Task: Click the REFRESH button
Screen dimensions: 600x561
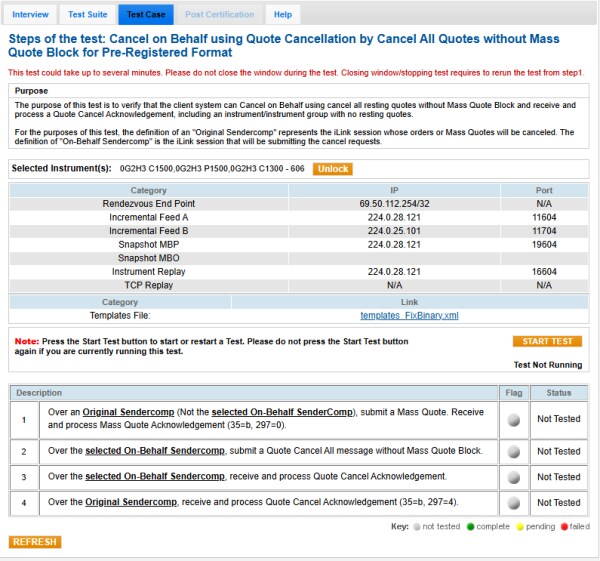Action: click(x=36, y=542)
